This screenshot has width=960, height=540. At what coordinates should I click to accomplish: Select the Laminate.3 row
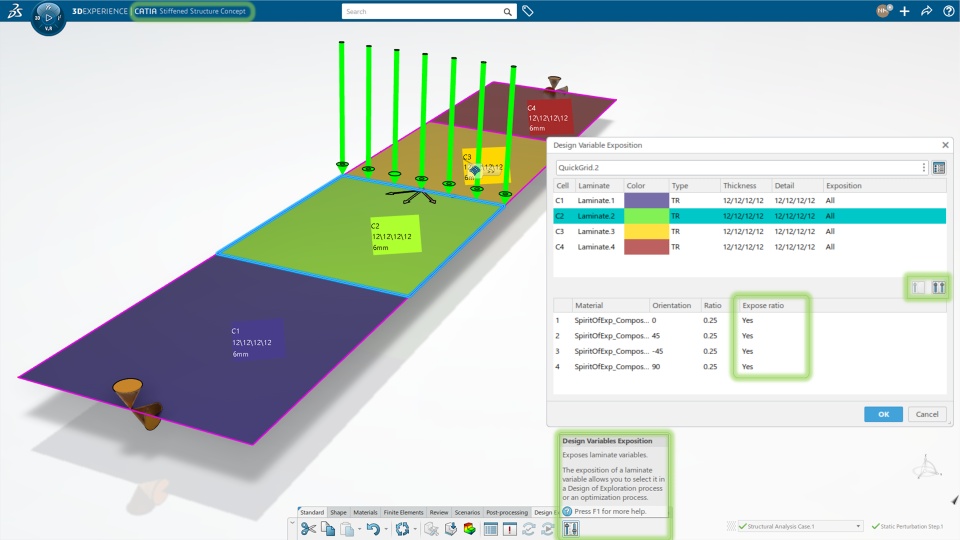(749, 231)
